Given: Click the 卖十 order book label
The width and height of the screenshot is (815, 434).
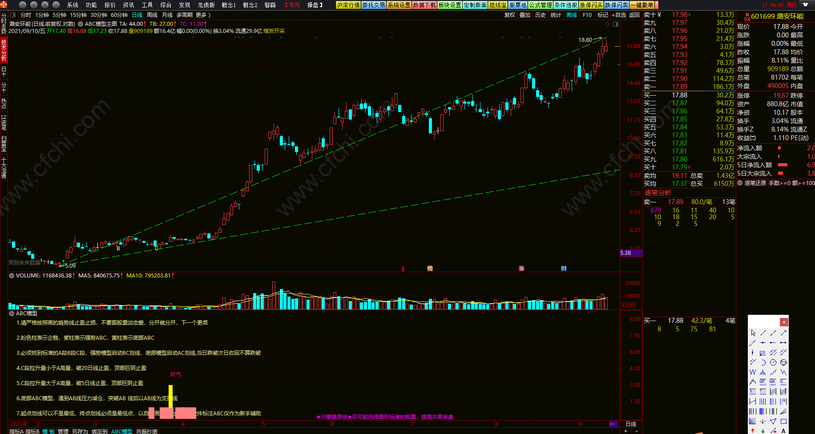Looking at the screenshot, I should 650,15.
